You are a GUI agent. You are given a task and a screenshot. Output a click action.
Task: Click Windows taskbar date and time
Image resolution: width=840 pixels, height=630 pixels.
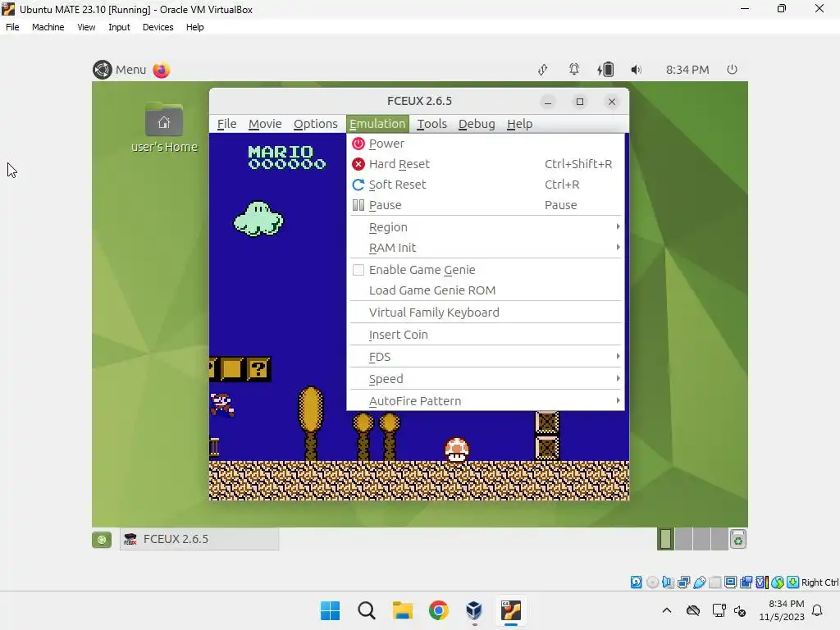pyautogui.click(x=782, y=610)
